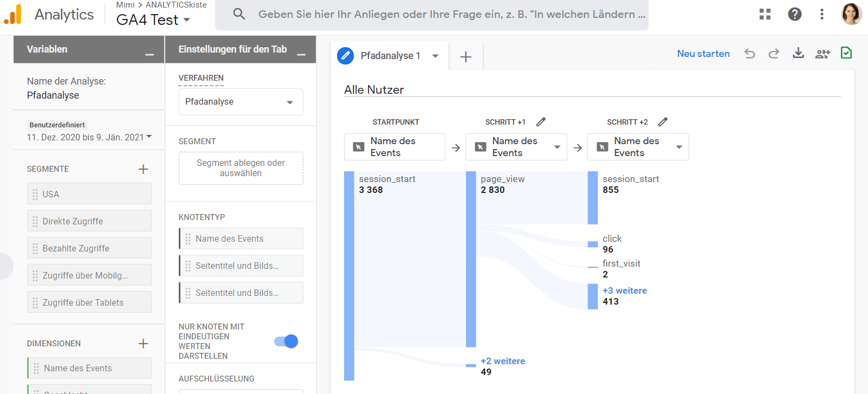Expand +2 weitere nodes
Viewport: 868px width, 394px height.
(503, 361)
